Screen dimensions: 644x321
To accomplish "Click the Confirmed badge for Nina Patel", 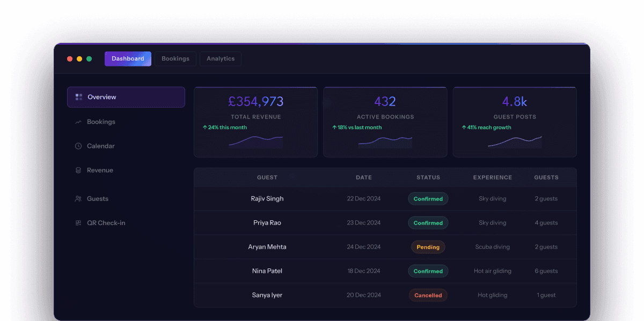I will [428, 271].
